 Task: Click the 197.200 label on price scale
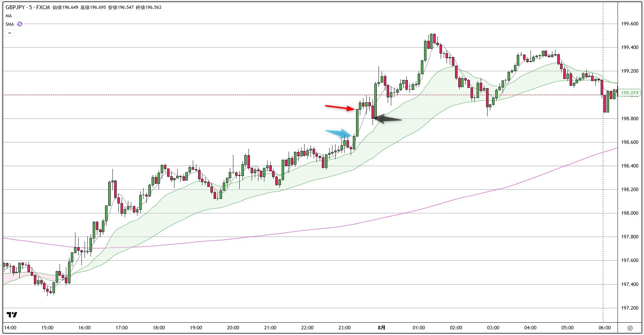[x=630, y=308]
